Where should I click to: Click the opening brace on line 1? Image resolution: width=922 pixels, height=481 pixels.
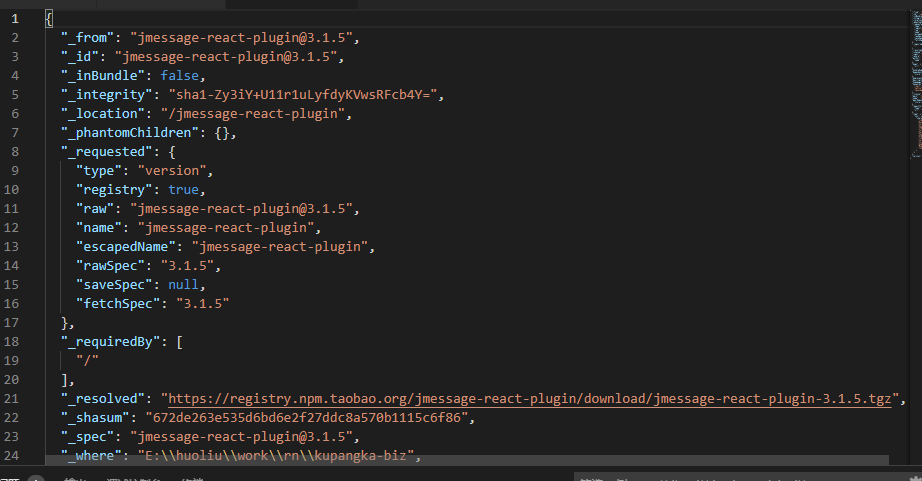click(49, 19)
